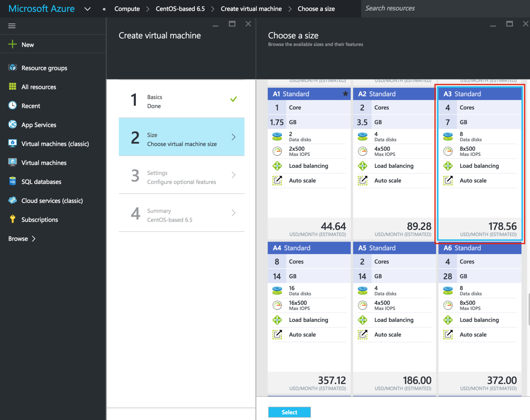Image resolution: width=530 pixels, height=420 pixels.
Task: Toggle the favorite star on A1 Standard
Action: 345,94
